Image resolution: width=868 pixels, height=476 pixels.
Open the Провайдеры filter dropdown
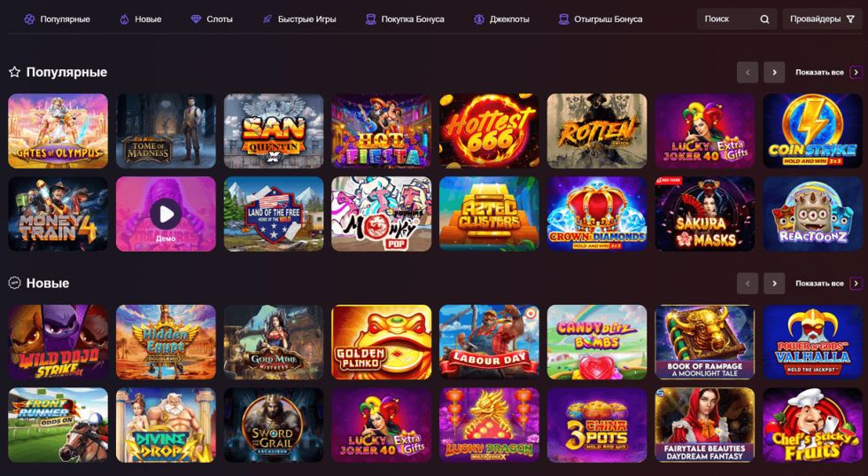(x=822, y=20)
